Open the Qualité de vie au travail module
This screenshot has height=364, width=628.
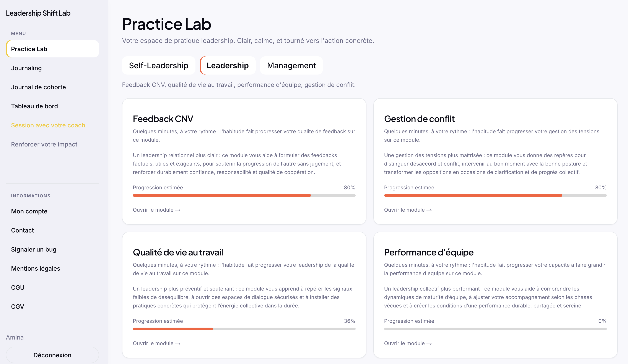[x=156, y=343]
